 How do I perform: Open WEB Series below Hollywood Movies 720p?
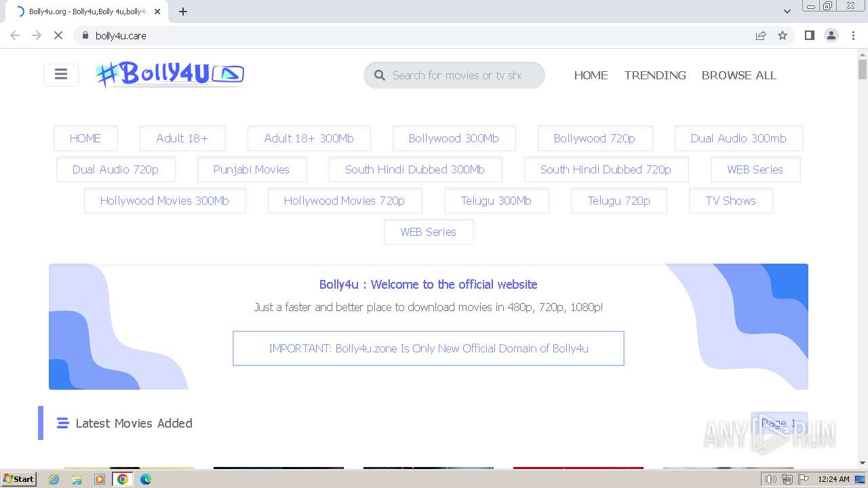pos(429,232)
